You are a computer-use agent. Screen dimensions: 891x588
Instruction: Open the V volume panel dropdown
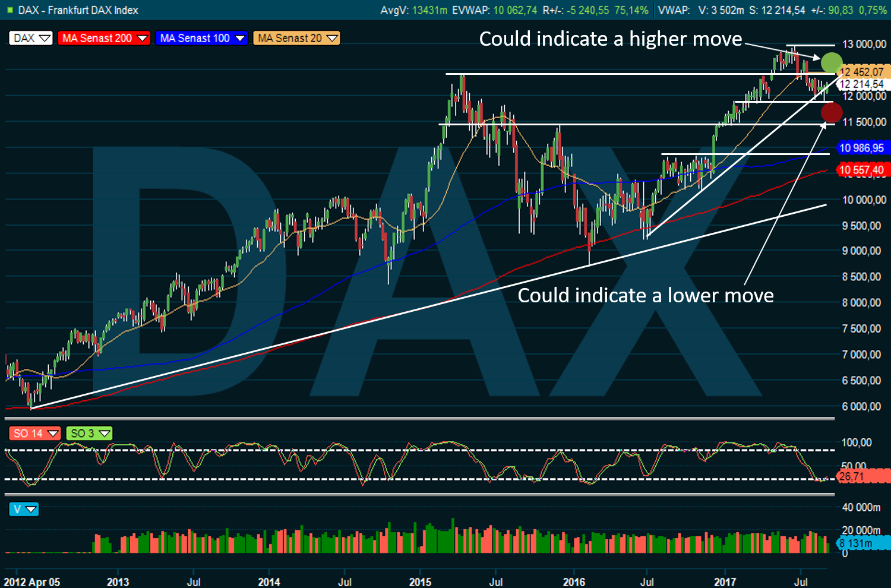(24, 509)
